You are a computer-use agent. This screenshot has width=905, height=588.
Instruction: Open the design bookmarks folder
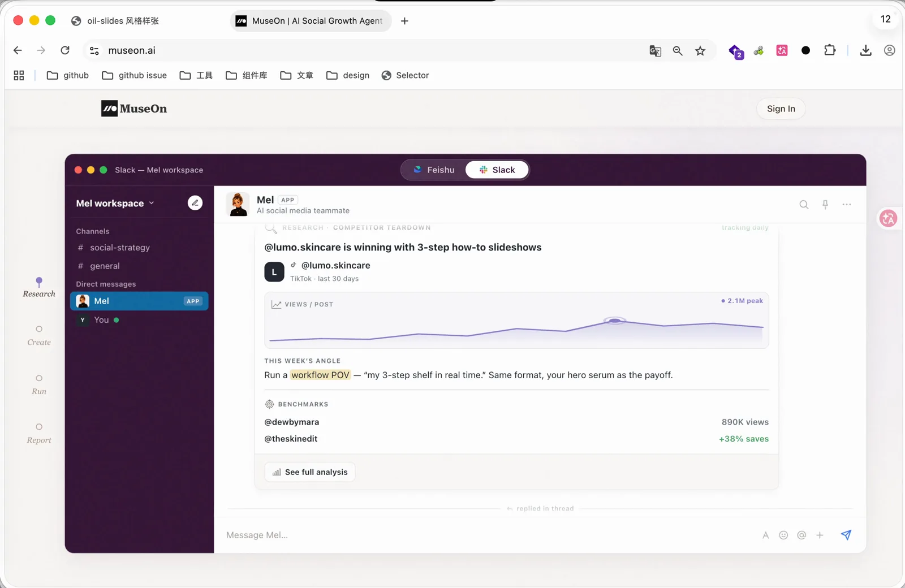[x=348, y=75]
